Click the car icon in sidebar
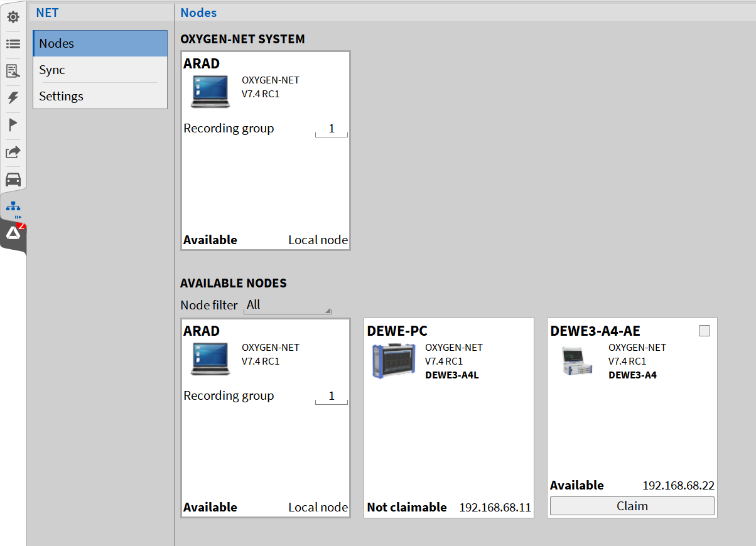The height and width of the screenshot is (546, 756). [13, 179]
